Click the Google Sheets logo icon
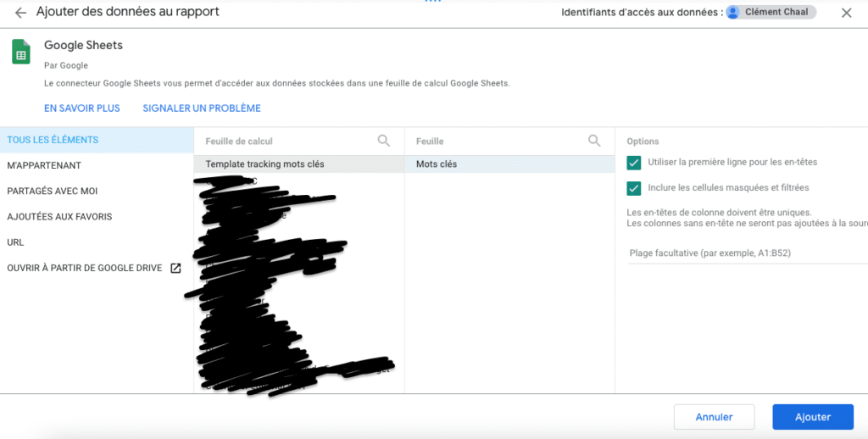 point(21,52)
